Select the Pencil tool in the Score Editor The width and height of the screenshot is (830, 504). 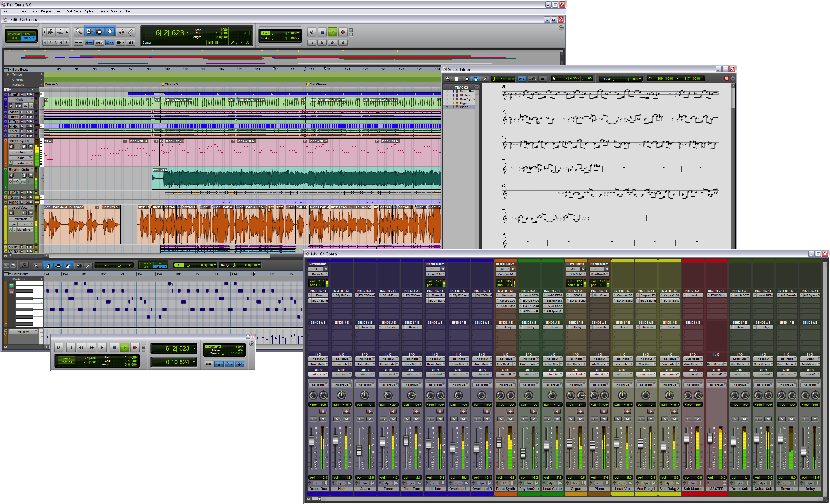(485, 79)
